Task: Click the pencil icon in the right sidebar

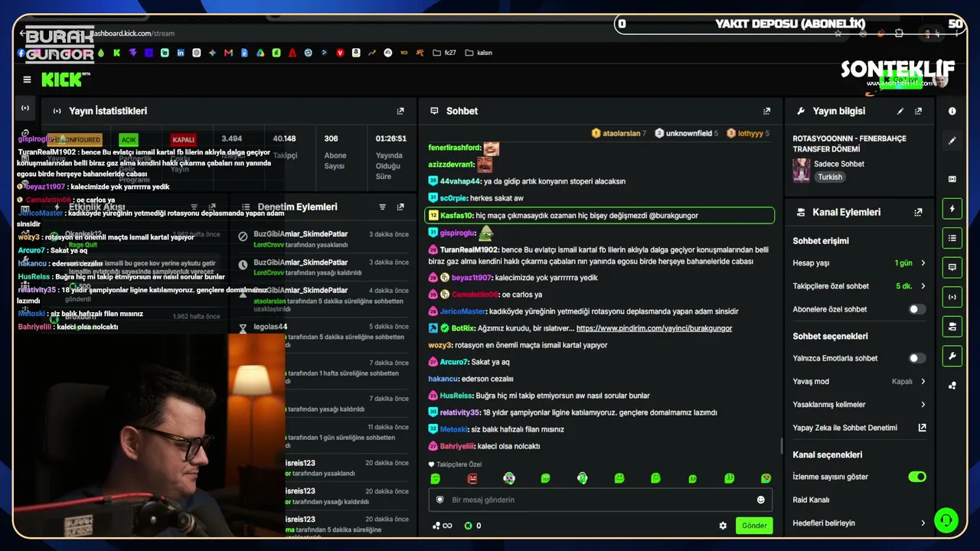Action: [x=952, y=141]
